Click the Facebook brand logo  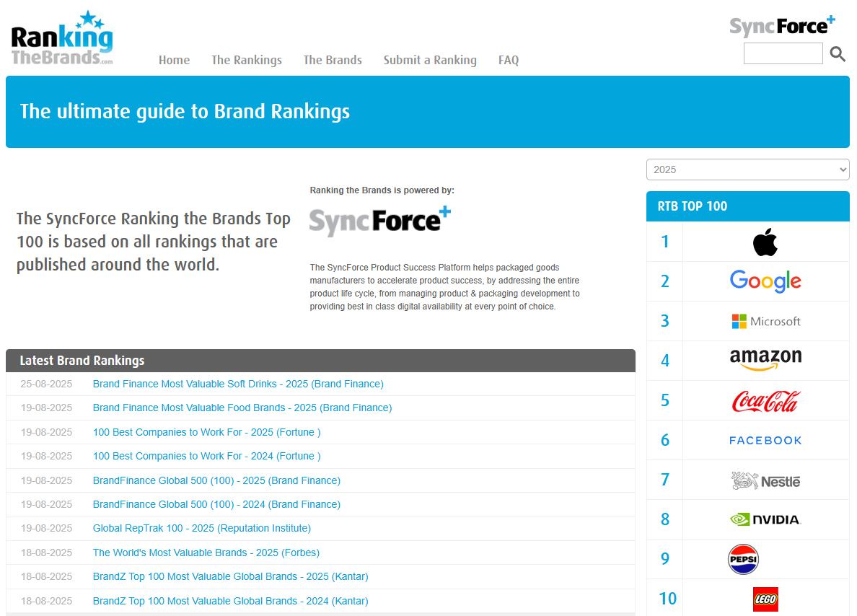click(765, 440)
